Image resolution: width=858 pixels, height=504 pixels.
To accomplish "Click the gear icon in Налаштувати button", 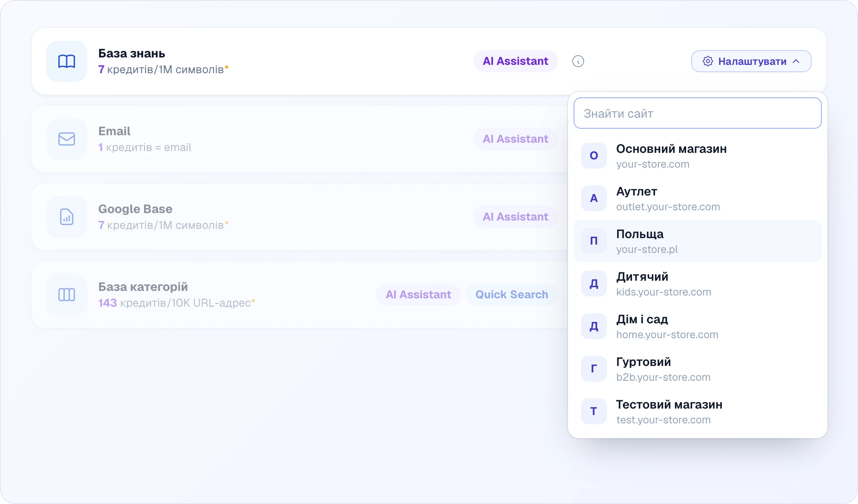I will [x=707, y=61].
